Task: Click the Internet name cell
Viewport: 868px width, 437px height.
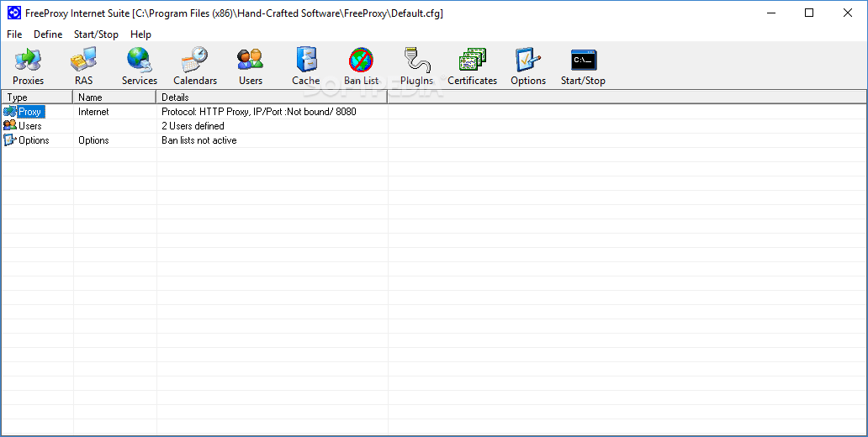Action: coord(93,112)
